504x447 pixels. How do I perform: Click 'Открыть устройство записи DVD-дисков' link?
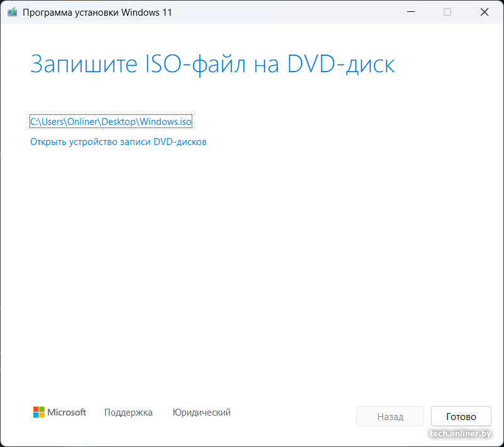(x=118, y=142)
